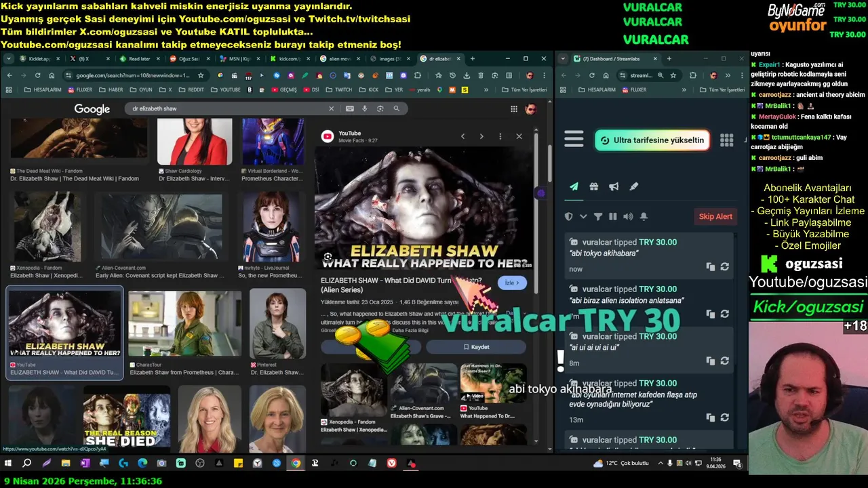Click Ultra tarifesine yükseltin upgrade button
This screenshot has width=868, height=488.
tap(652, 140)
